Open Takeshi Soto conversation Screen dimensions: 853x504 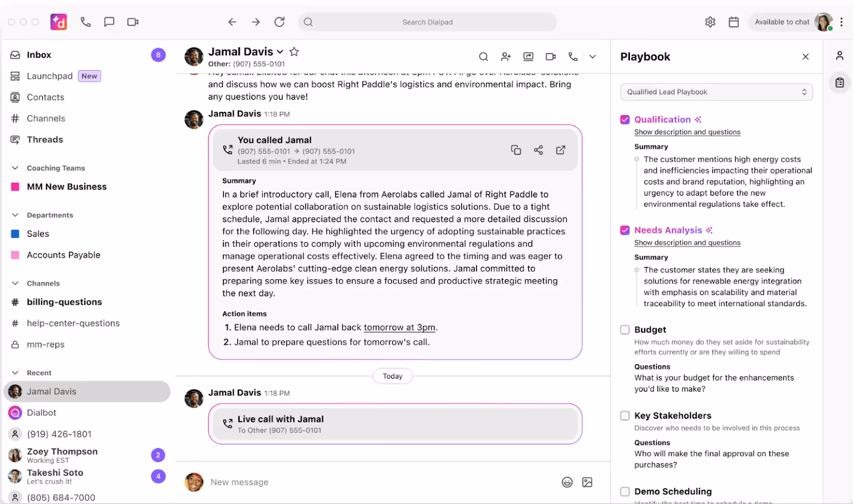(87, 476)
